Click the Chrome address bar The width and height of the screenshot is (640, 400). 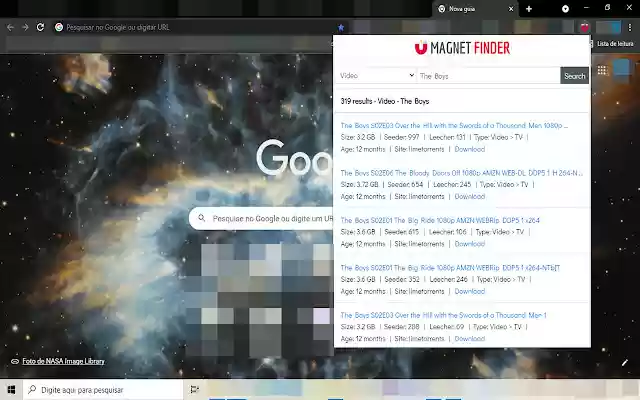pos(200,27)
